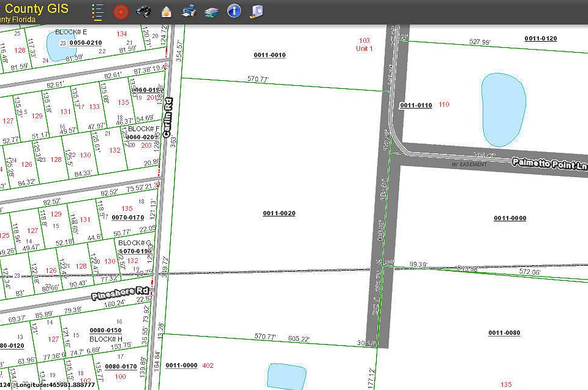Screen dimensions: 588x390
Task: Click the blue information icon
Action: [233, 11]
